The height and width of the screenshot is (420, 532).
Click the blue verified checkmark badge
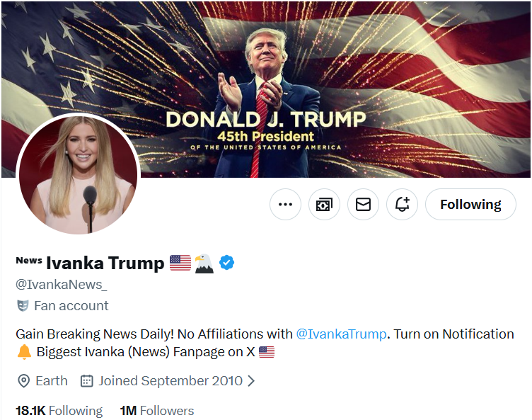(x=226, y=263)
